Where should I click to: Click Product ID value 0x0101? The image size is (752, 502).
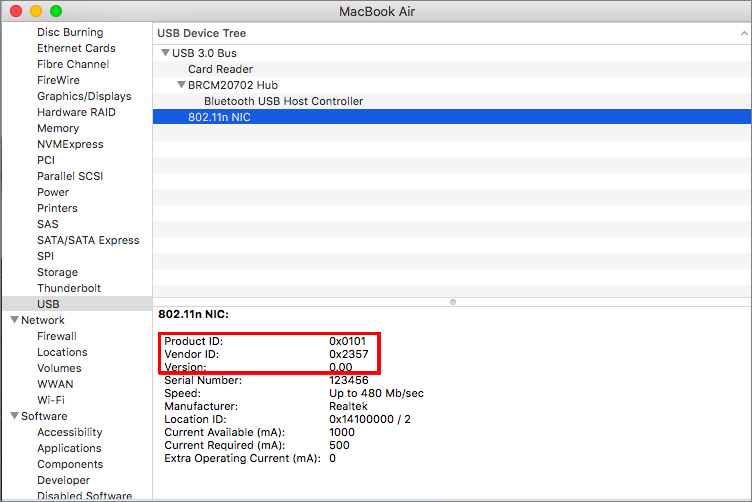click(x=347, y=341)
